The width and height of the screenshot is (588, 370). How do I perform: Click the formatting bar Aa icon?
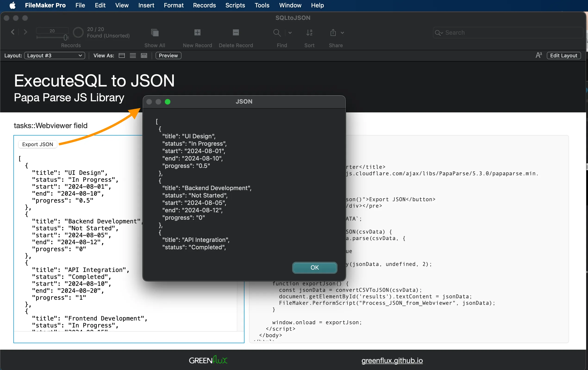(539, 55)
